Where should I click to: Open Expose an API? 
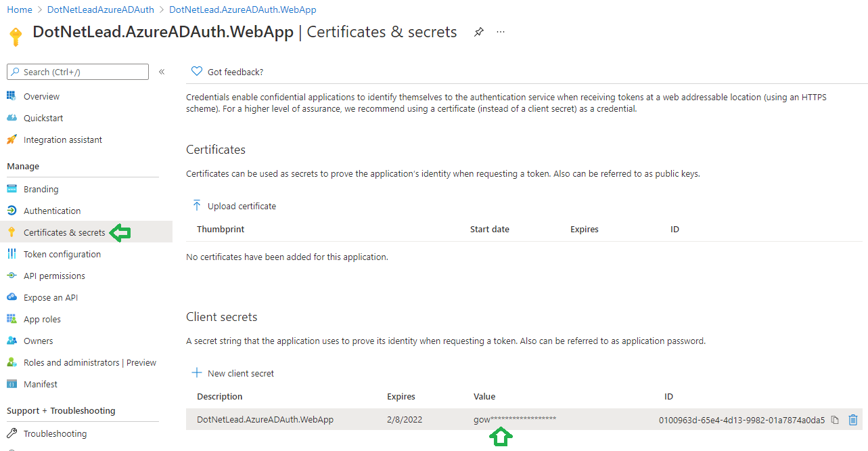[x=51, y=297]
